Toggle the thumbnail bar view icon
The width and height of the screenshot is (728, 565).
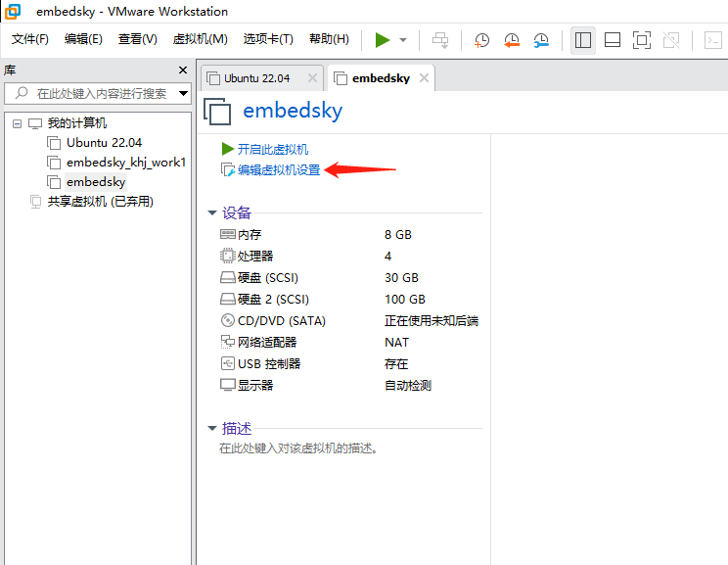[613, 40]
